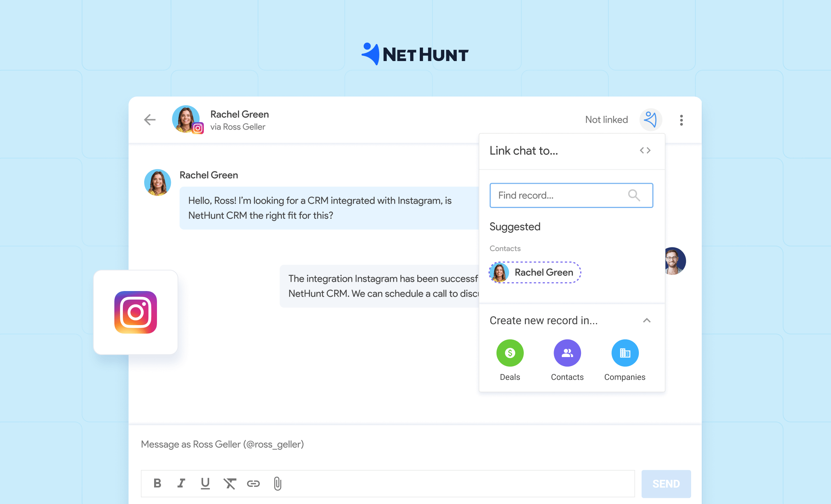Image resolution: width=831 pixels, height=504 pixels.
Task: Insert a hyperlink
Action: coord(253,483)
